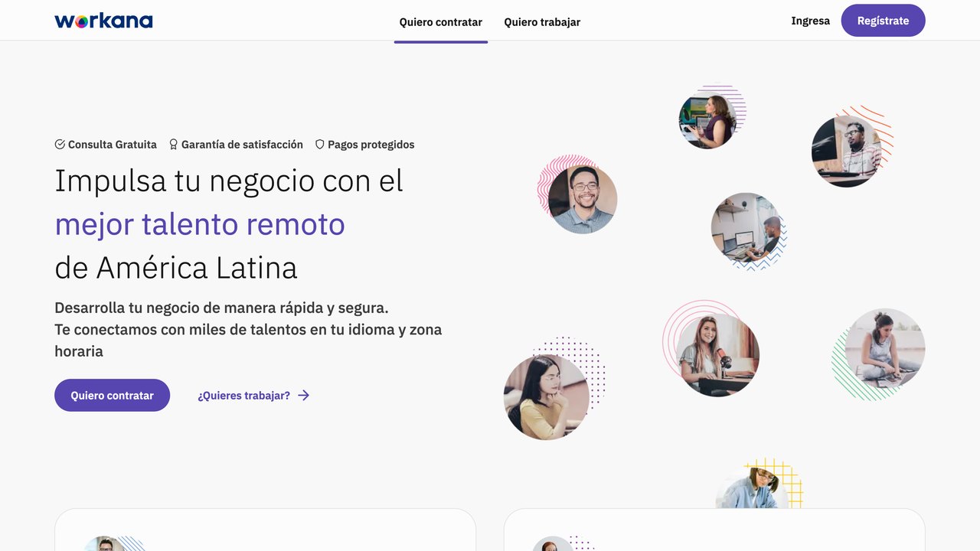Viewport: 980px width, 551px height.
Task: Click the woman in yellow sweater photo
Action: tap(547, 397)
